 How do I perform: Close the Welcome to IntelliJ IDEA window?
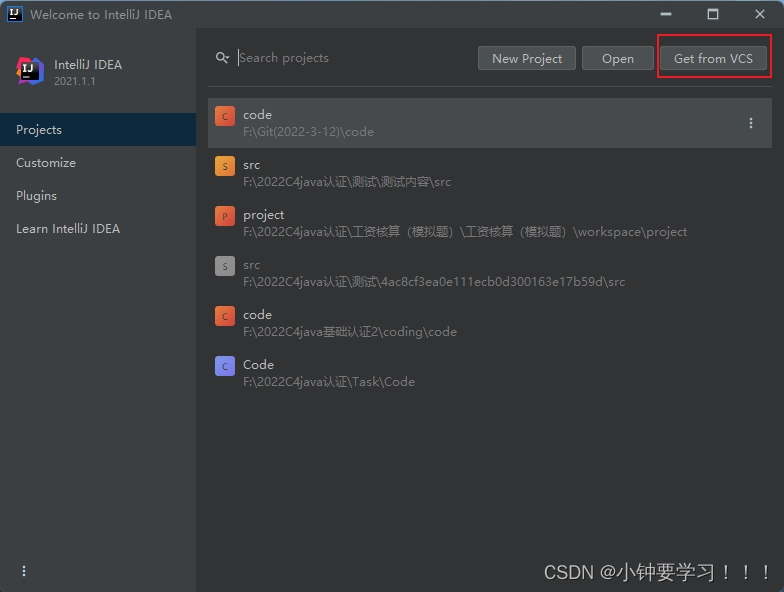[760, 14]
